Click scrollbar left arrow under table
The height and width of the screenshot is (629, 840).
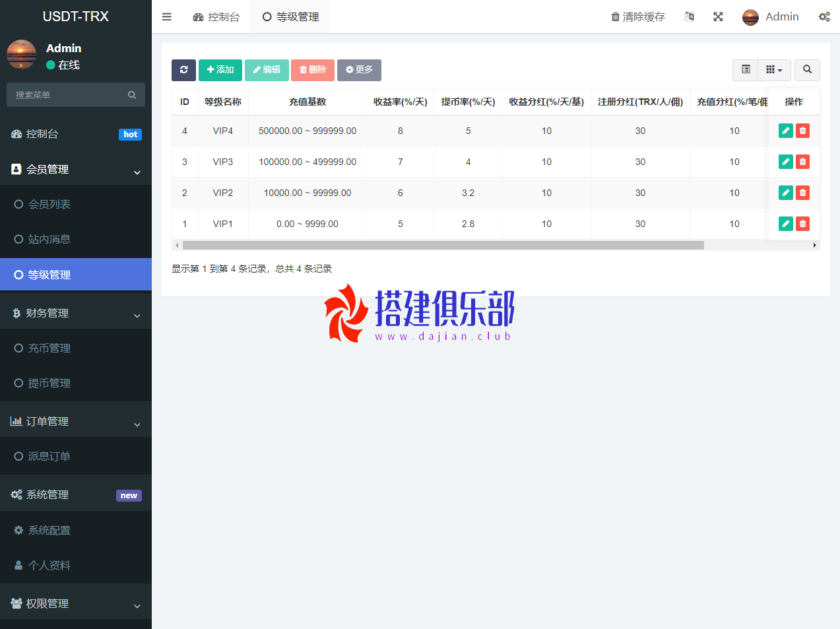pyautogui.click(x=176, y=246)
